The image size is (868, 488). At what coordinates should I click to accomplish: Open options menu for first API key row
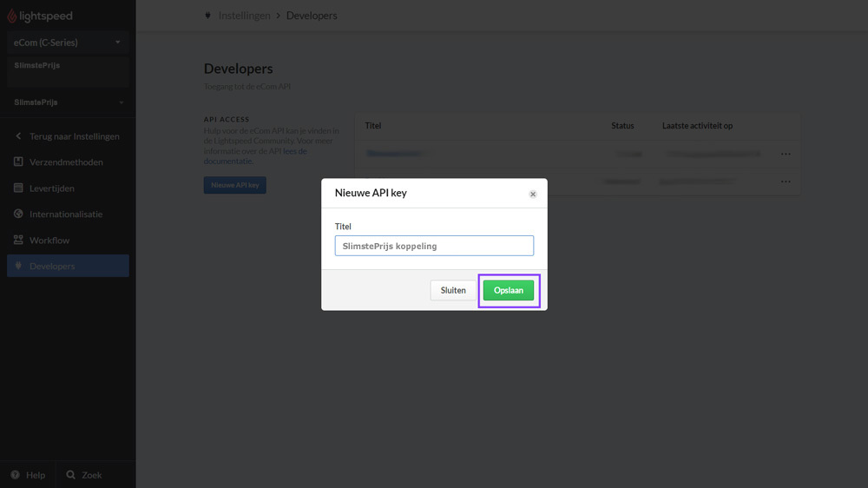coord(786,154)
